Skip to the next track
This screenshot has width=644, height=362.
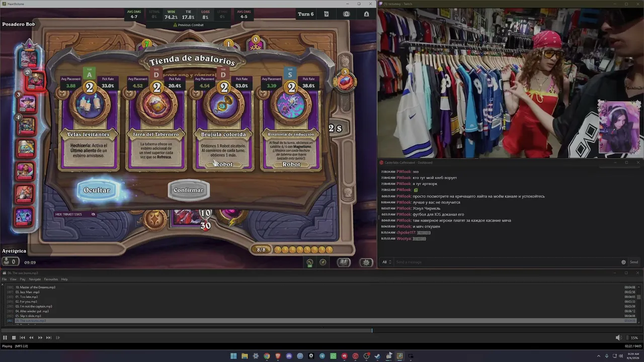coord(49,338)
